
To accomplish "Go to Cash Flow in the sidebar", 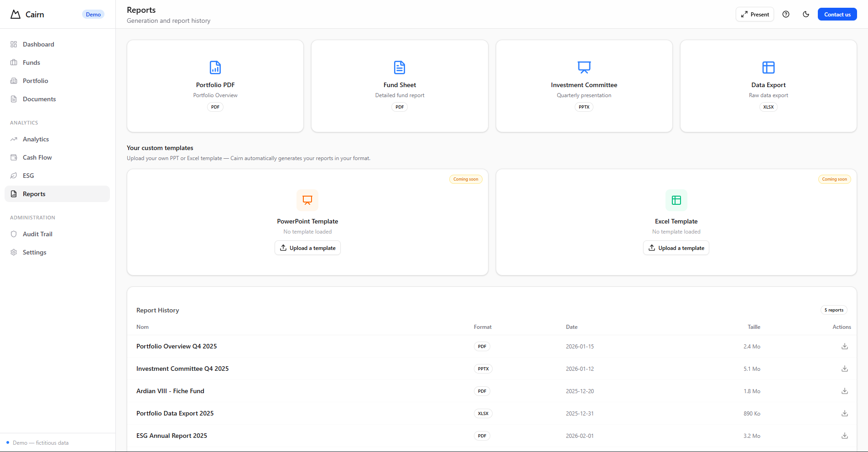I will pos(37,157).
